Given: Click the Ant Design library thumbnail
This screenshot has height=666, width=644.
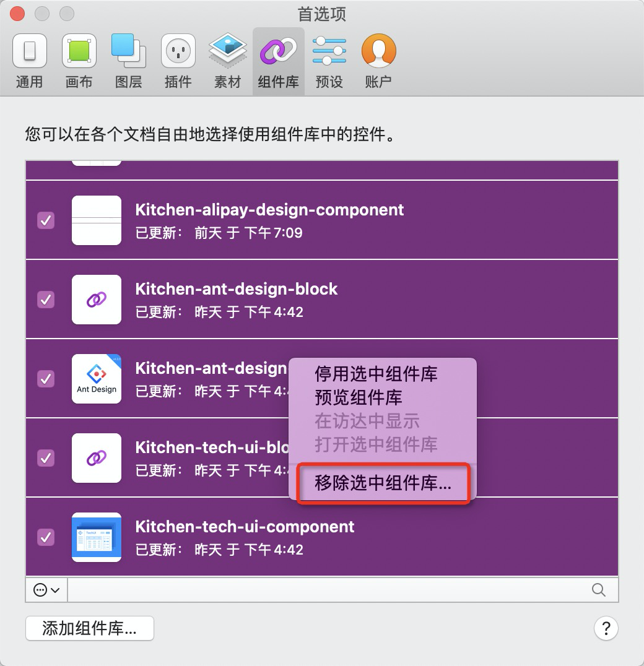Looking at the screenshot, I should [x=97, y=378].
